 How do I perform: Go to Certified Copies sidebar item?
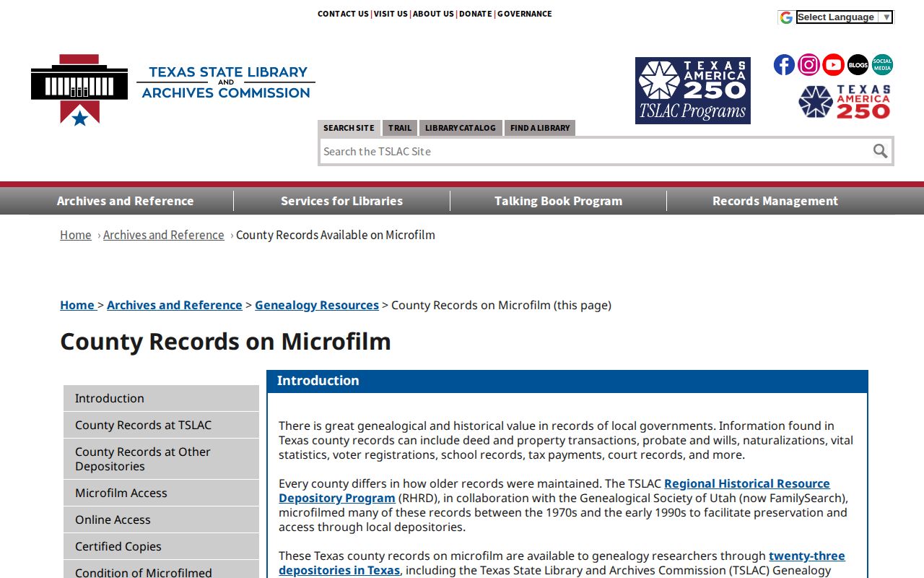pos(161,546)
